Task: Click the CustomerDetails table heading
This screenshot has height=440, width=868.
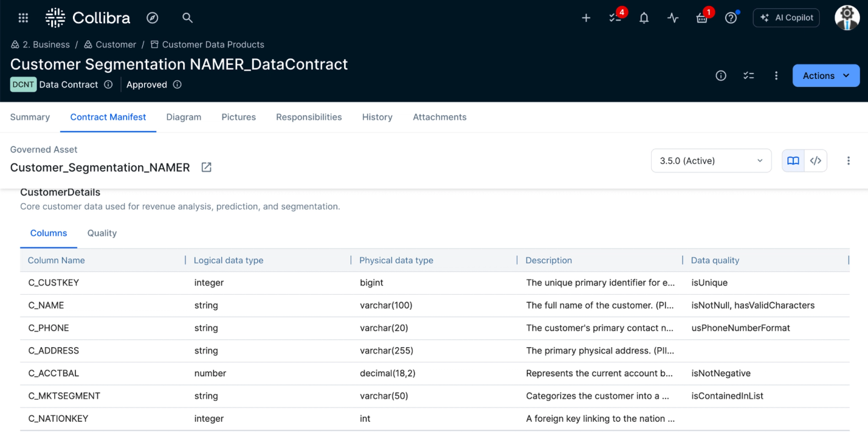Action: point(60,192)
